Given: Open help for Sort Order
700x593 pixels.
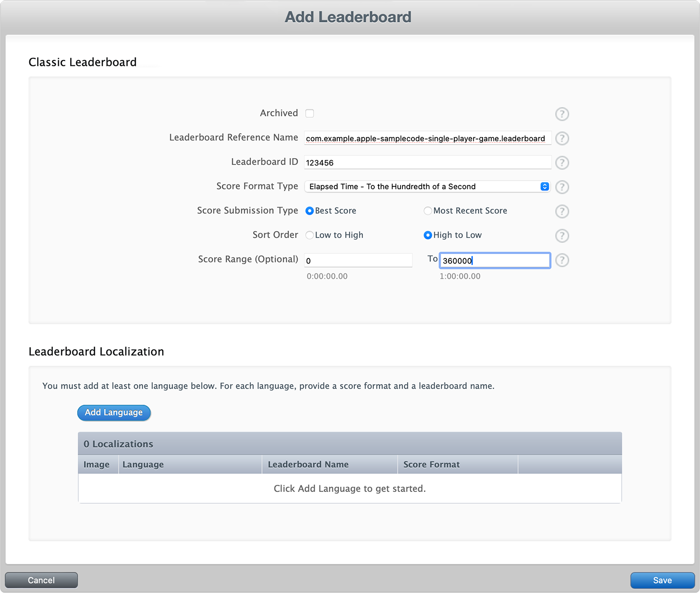Looking at the screenshot, I should (562, 236).
